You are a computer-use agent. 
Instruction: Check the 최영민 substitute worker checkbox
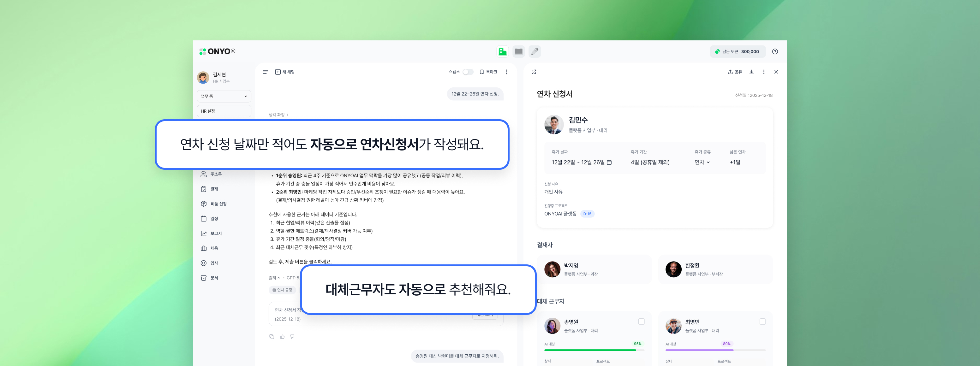pos(762,322)
